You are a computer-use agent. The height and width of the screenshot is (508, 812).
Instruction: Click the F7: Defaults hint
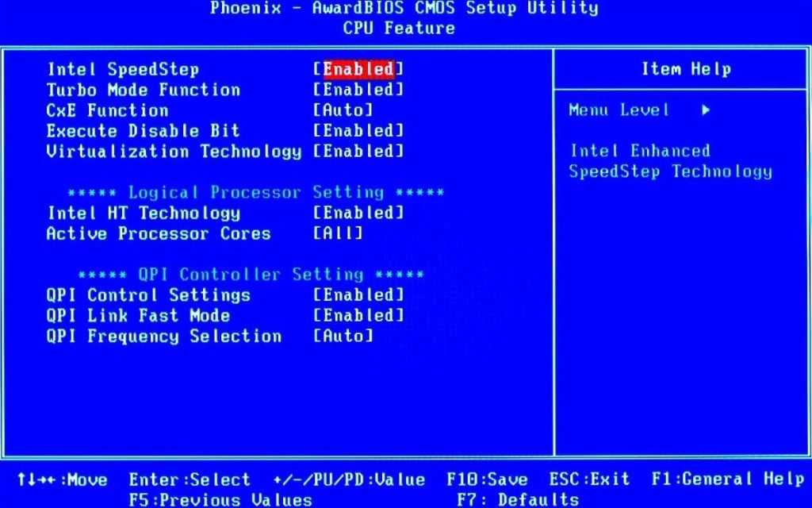518,500
